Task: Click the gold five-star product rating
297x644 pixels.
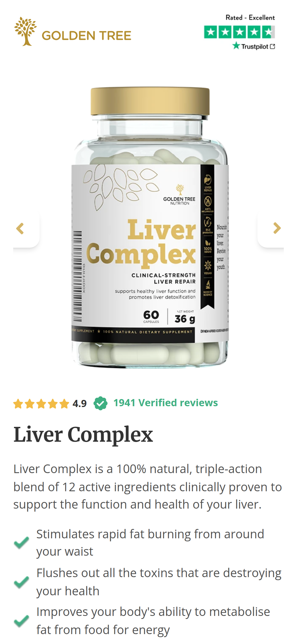Action: (x=41, y=404)
